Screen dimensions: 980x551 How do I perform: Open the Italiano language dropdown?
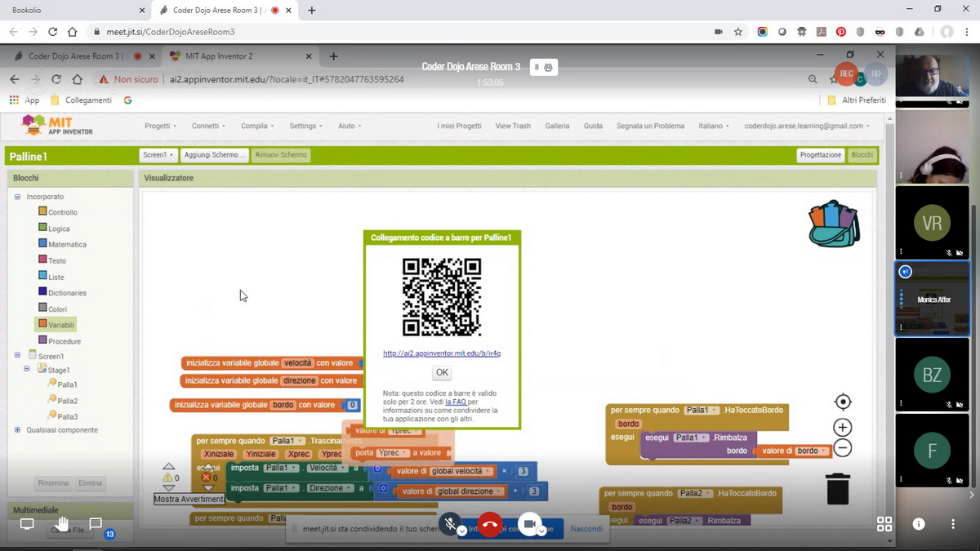tap(715, 126)
